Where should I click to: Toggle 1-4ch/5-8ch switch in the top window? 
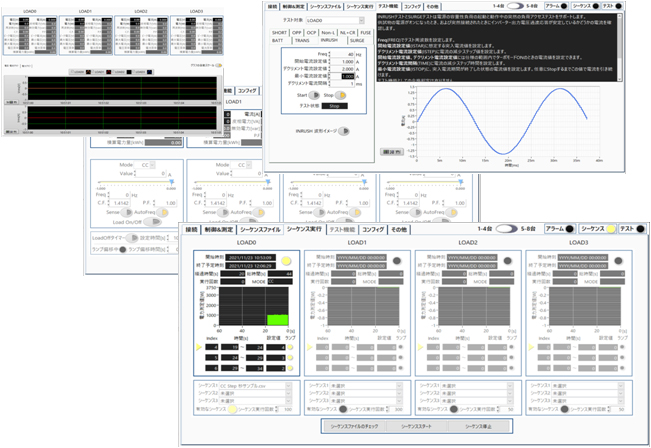click(517, 6)
